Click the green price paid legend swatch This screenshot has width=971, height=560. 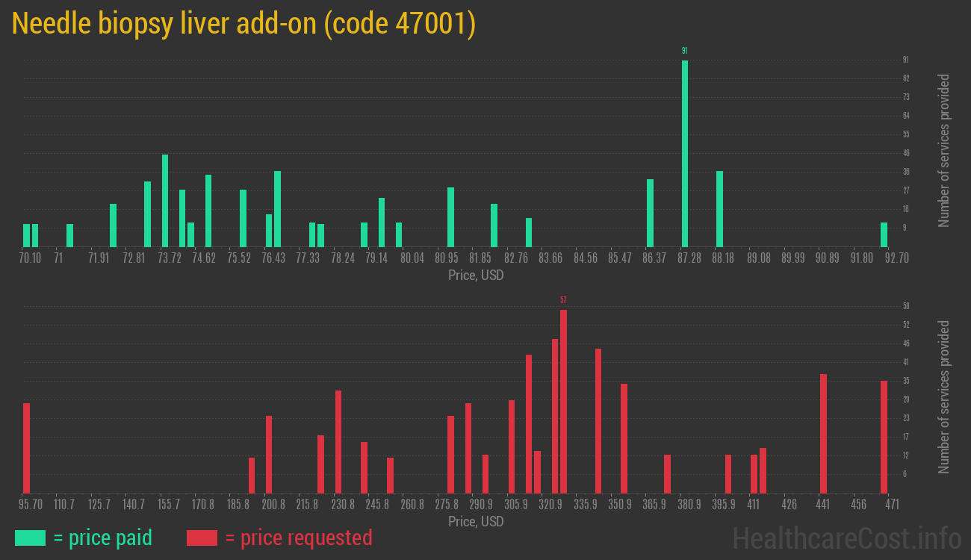(30, 538)
